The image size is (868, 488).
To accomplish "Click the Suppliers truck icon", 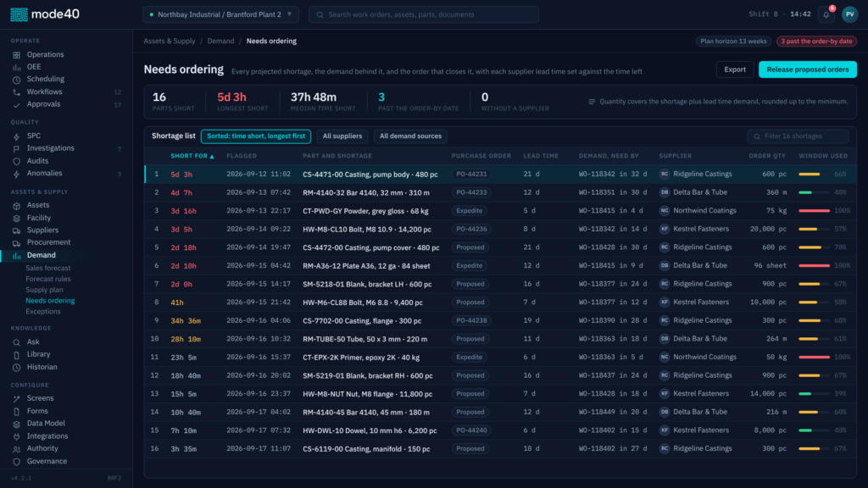I will point(17,230).
